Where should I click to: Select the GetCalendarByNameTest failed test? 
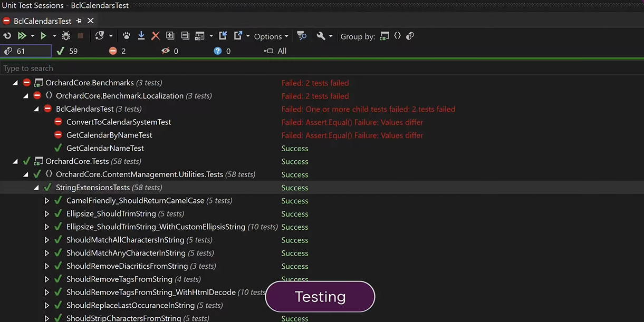pyautogui.click(x=109, y=135)
